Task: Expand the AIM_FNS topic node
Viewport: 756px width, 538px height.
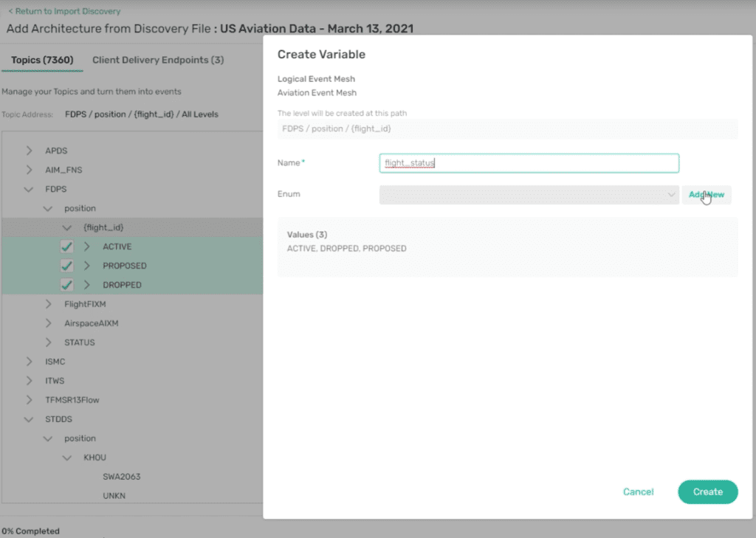Action: (x=30, y=169)
